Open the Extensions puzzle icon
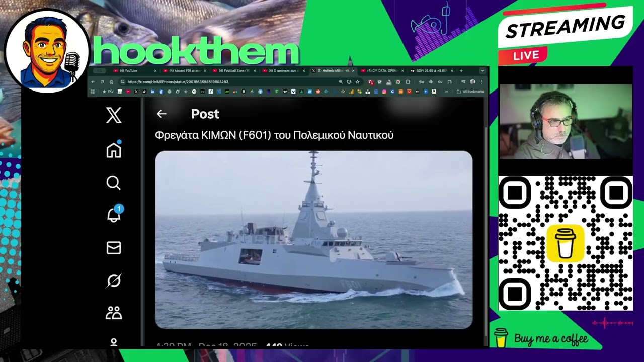The width and height of the screenshot is (644, 362). [408, 82]
